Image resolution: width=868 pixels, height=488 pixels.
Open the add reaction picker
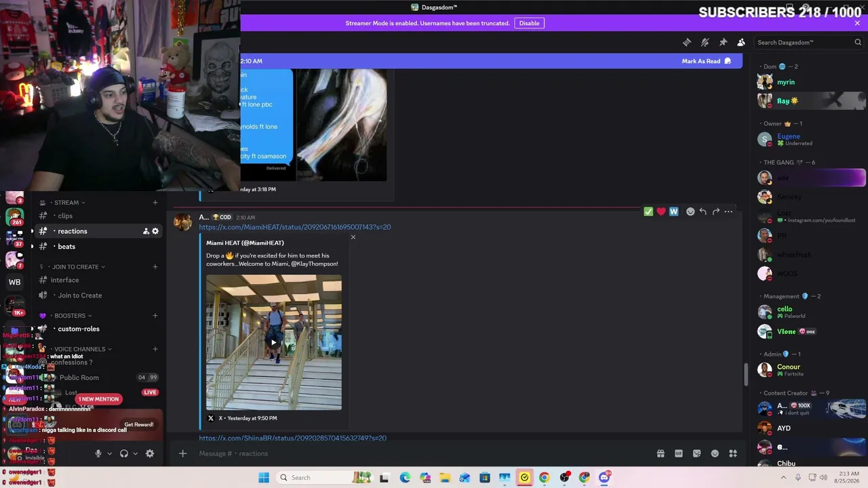(690, 211)
